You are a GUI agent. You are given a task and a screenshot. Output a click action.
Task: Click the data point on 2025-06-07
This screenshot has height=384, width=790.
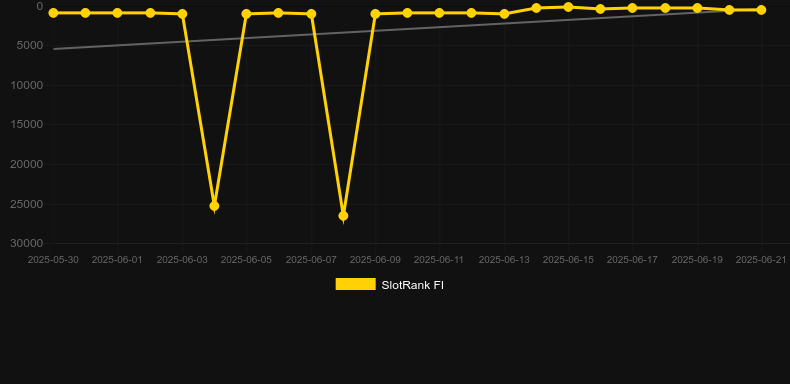(311, 14)
